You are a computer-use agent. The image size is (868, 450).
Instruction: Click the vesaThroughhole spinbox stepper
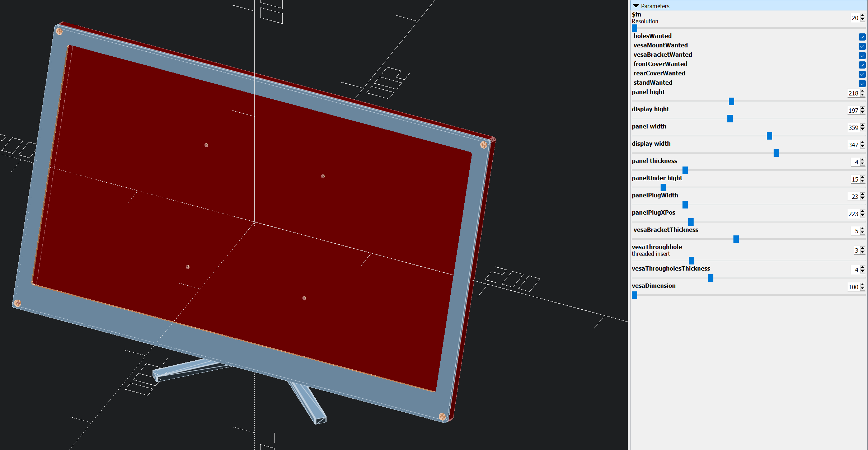[863, 250]
